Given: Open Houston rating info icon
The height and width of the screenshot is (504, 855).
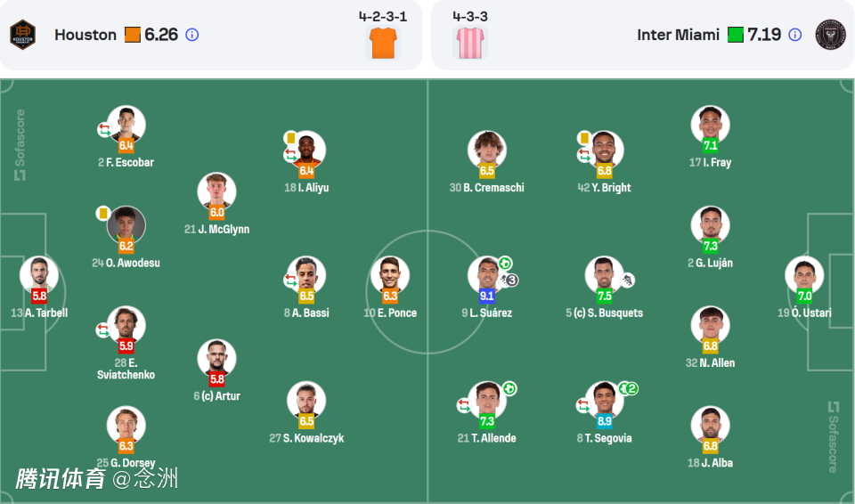Looking at the screenshot, I should click(x=192, y=35).
